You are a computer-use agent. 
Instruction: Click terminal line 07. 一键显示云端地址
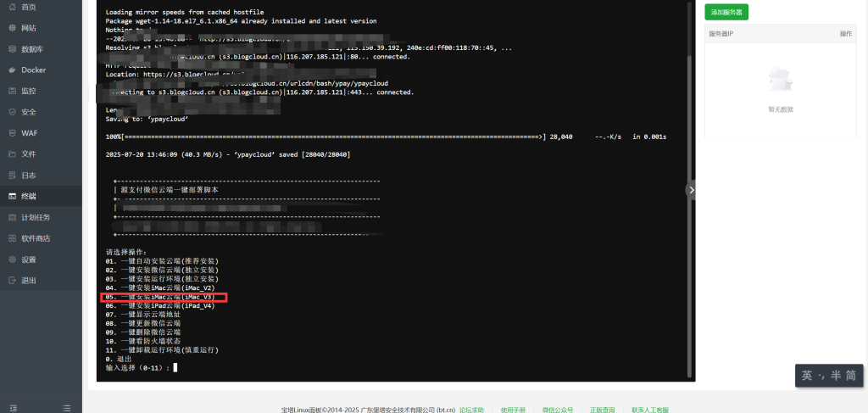click(x=142, y=315)
